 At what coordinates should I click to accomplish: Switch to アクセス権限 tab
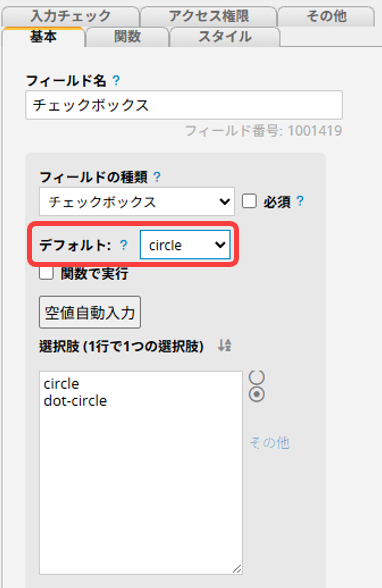point(209,16)
